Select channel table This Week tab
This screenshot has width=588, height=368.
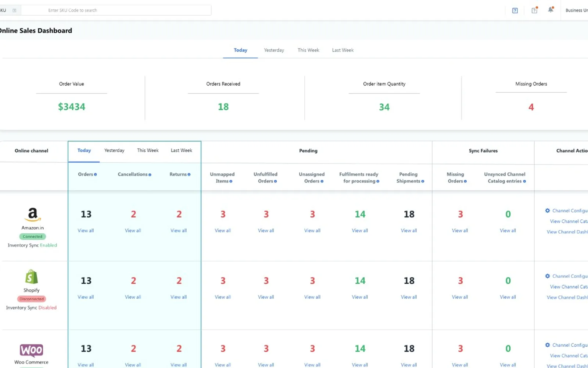pos(148,151)
